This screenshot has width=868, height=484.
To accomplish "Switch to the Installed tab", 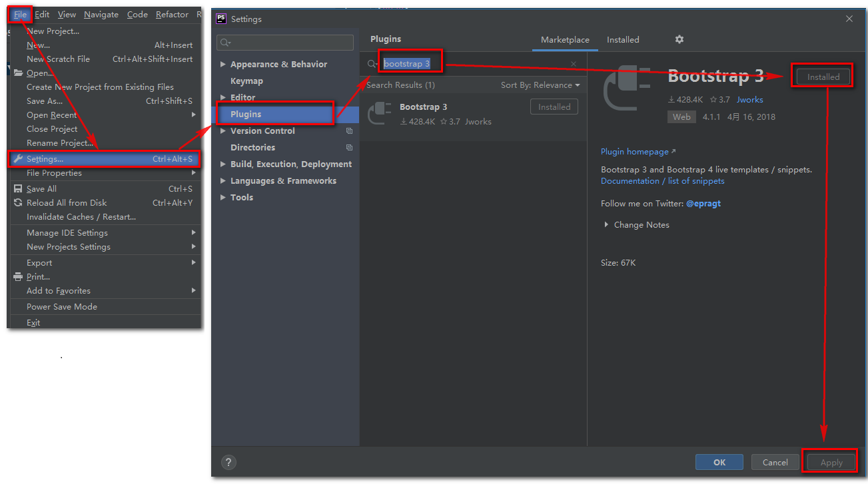I will click(623, 40).
